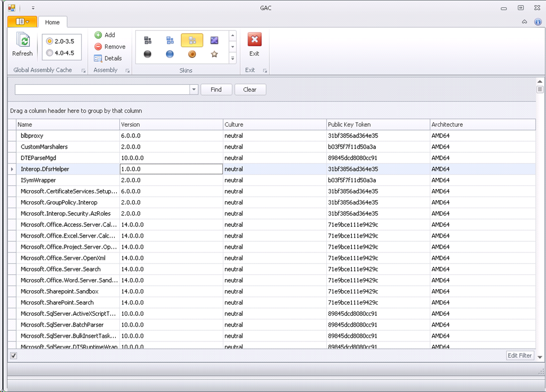The height and width of the screenshot is (392, 546).
Task: Open the orange application menu button
Action: (22, 21)
